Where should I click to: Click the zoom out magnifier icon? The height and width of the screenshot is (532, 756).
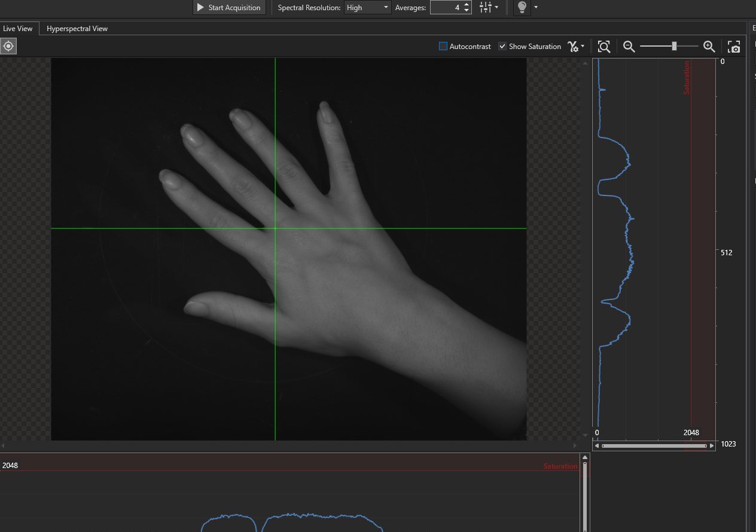coord(629,47)
